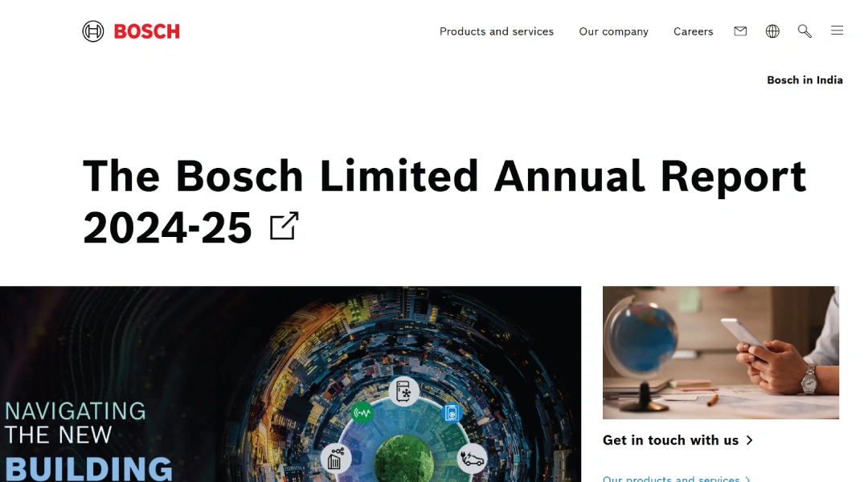Open Our products and services link

(x=671, y=479)
